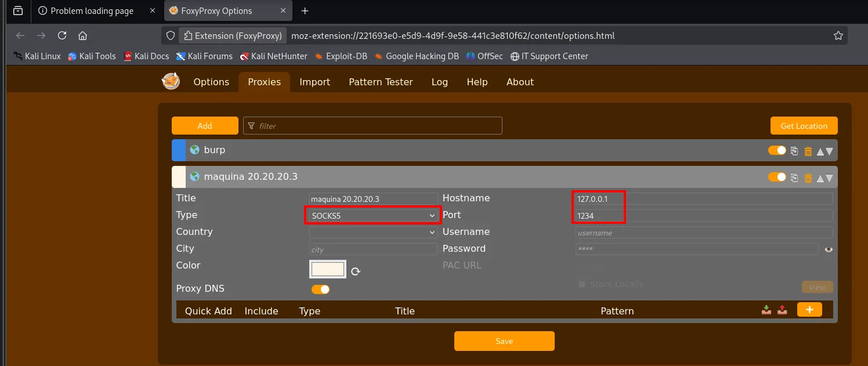Screen dimensions: 868x366
Task: Open Google Hacking DB bookmark
Action: click(x=417, y=56)
